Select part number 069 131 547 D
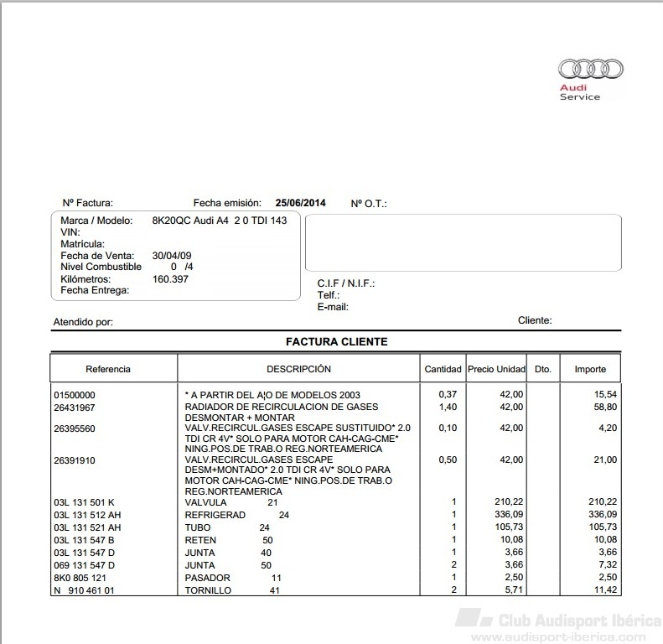The width and height of the screenshot is (663, 644). [x=84, y=565]
